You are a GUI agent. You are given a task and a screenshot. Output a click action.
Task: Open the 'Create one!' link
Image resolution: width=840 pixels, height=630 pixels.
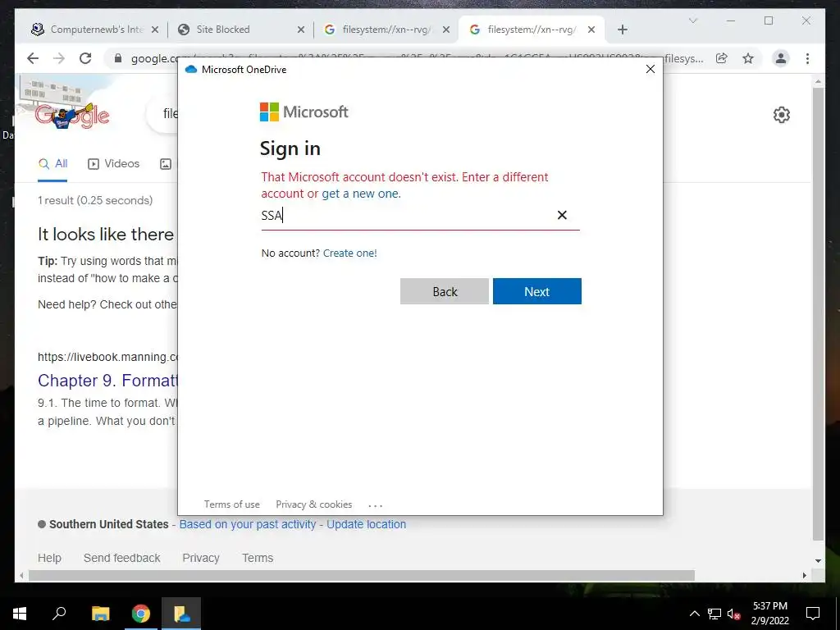349,253
